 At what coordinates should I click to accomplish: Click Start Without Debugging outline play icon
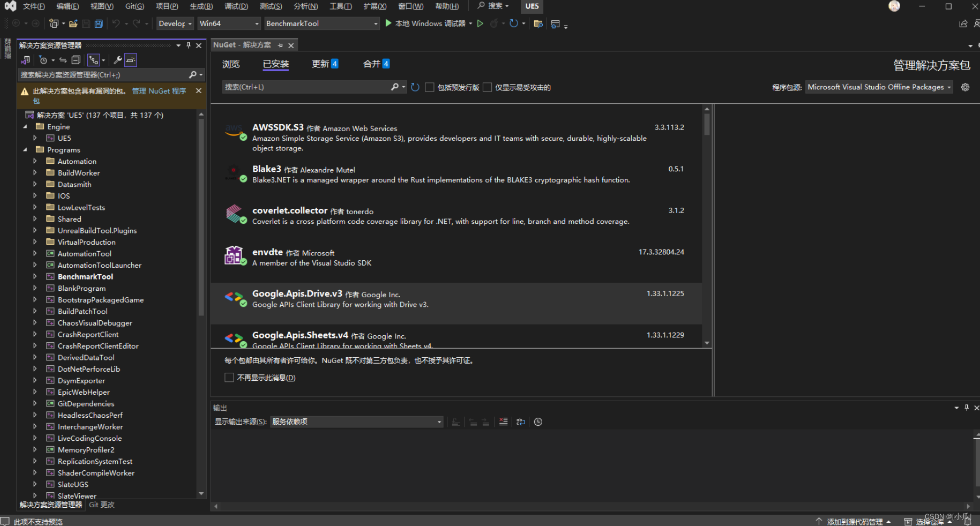pyautogui.click(x=480, y=24)
